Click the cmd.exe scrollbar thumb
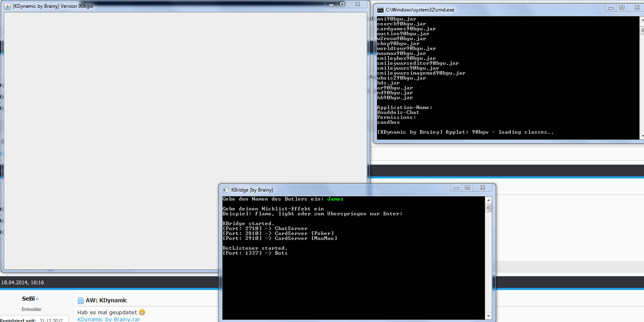644x322 pixels. (x=642, y=30)
